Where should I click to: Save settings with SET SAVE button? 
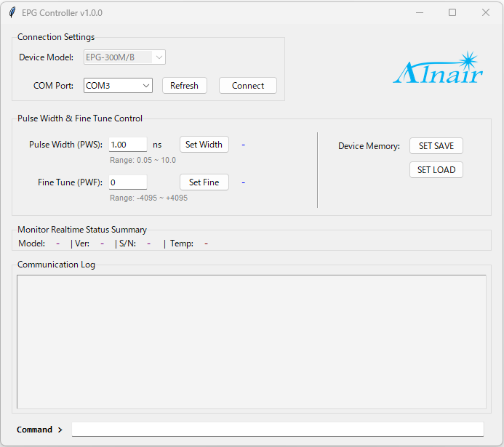[436, 146]
